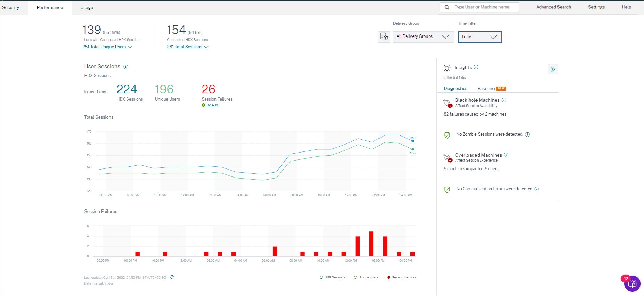Open the All Delivery Groups dropdown
Viewport: 644px width, 296px height.
(423, 37)
